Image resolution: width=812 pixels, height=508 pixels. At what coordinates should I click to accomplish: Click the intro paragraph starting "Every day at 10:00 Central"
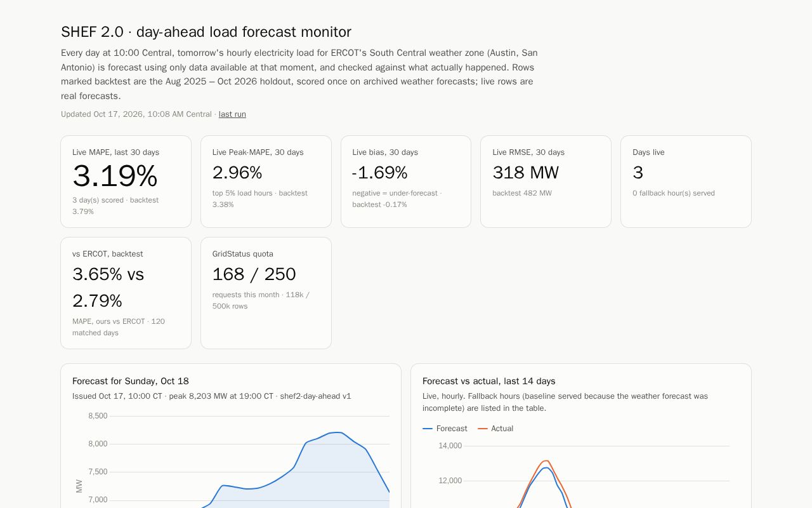299,74
